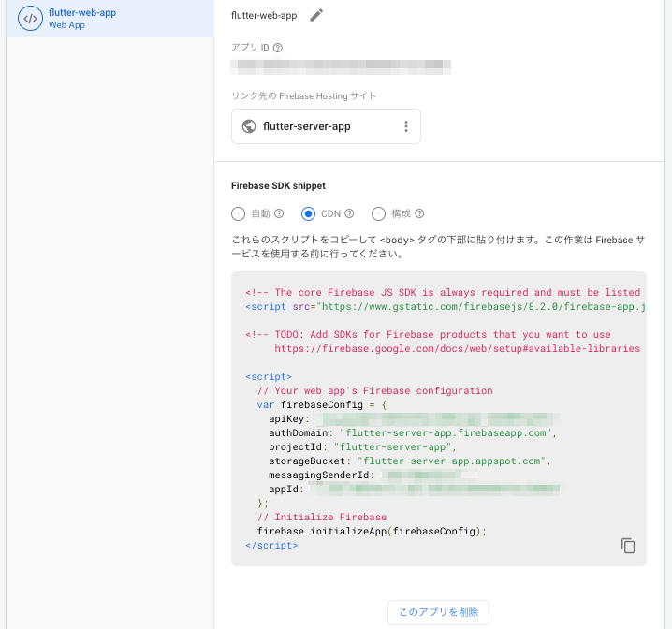Open help for the 構成 option
The height and width of the screenshot is (629, 672).
[419, 213]
